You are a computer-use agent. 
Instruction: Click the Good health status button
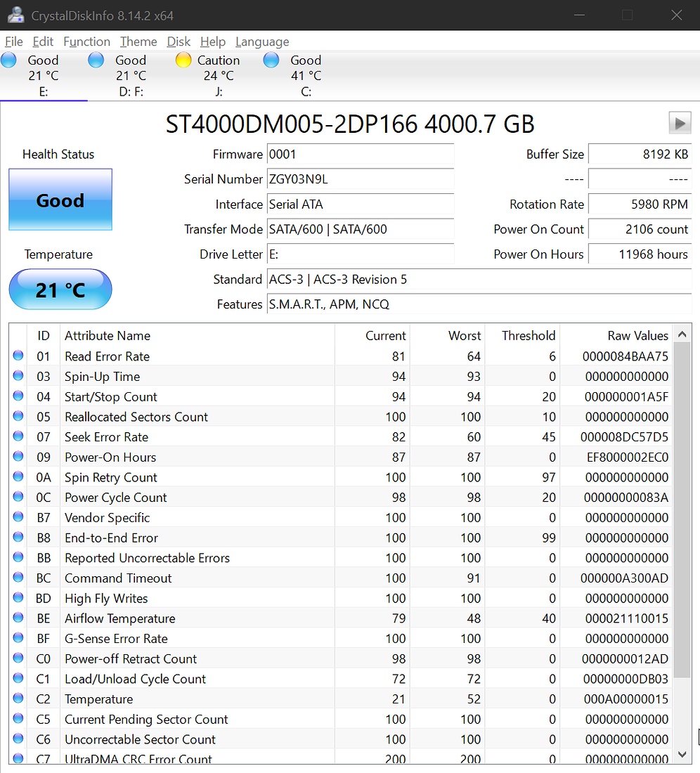point(60,200)
